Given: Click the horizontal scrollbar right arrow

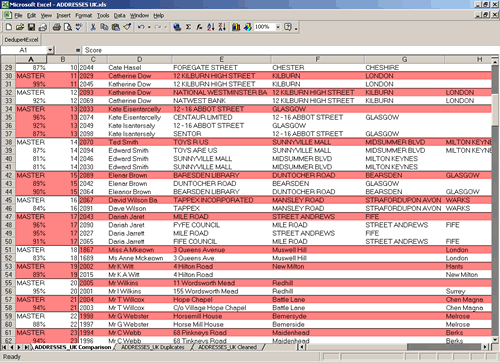Looking at the screenshot, I should point(485,347).
